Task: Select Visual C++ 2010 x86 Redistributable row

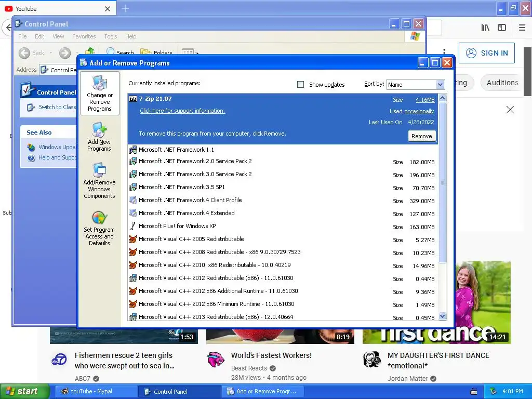Action: pyautogui.click(x=283, y=265)
